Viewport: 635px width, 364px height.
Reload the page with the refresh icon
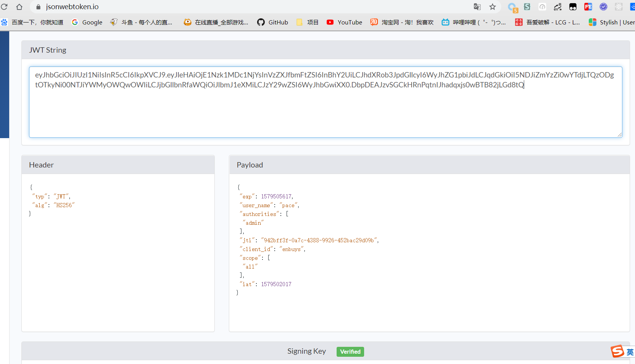pyautogui.click(x=4, y=6)
